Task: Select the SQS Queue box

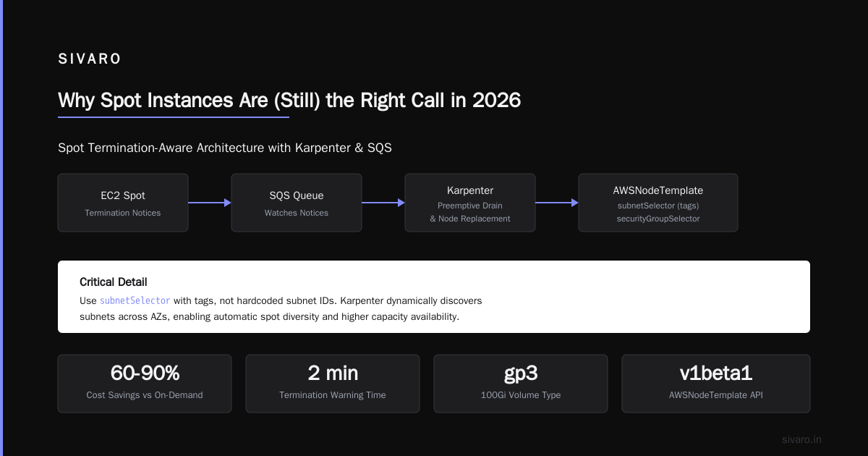Action: 297,203
